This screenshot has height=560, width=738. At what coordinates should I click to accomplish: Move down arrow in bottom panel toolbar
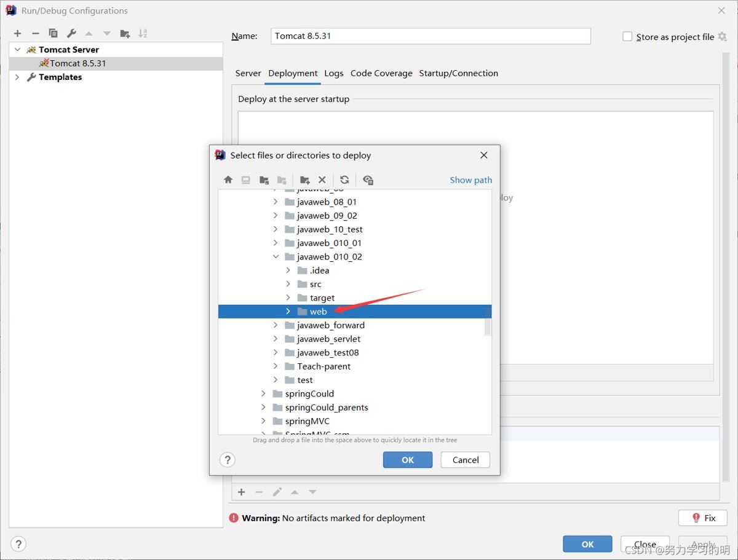point(312,492)
